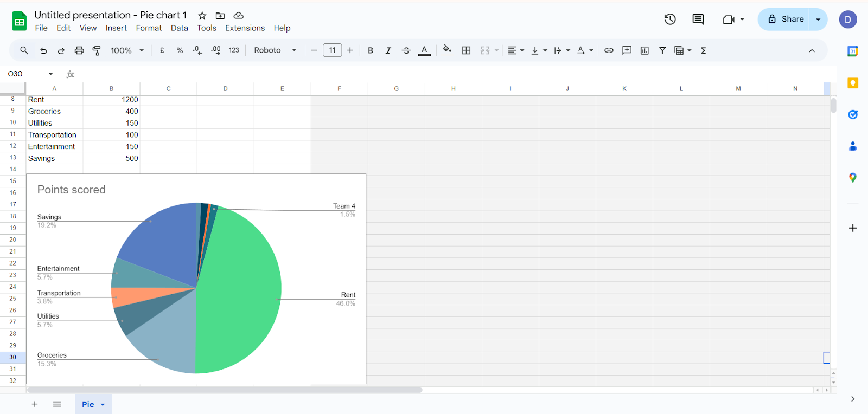Click the borders icon in toolbar
The image size is (868, 414).
click(466, 50)
